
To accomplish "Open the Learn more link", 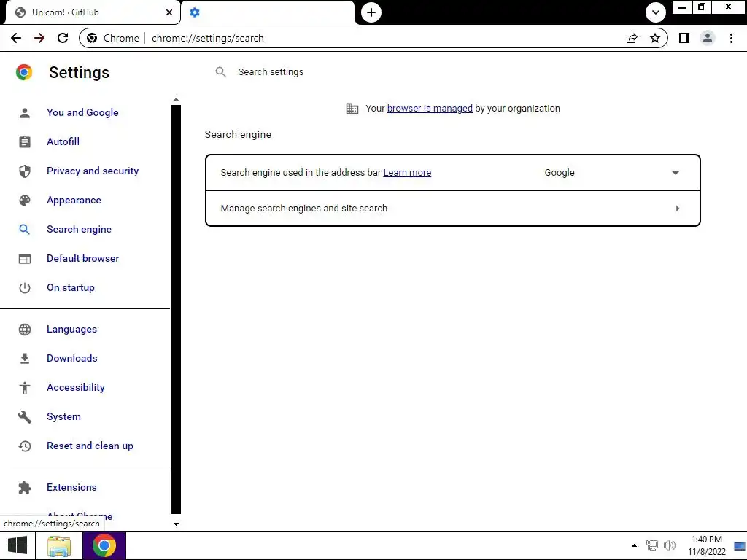I will (x=407, y=173).
